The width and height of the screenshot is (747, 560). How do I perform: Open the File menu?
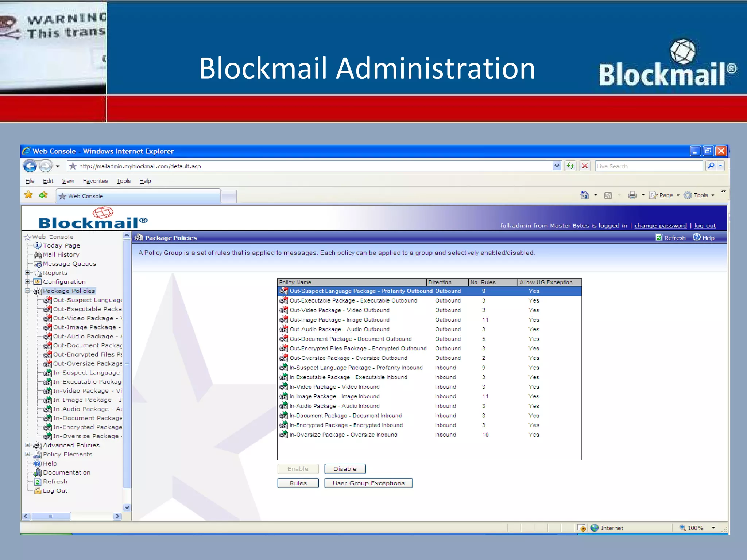click(30, 181)
